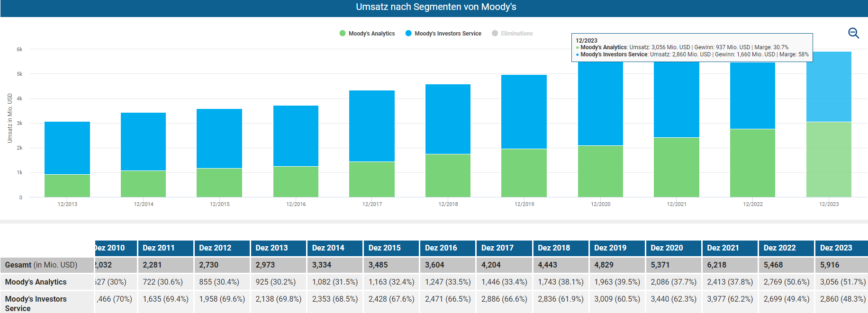Select the 12/2013 green bar segment
The width and height of the screenshot is (868, 313).
tap(67, 186)
